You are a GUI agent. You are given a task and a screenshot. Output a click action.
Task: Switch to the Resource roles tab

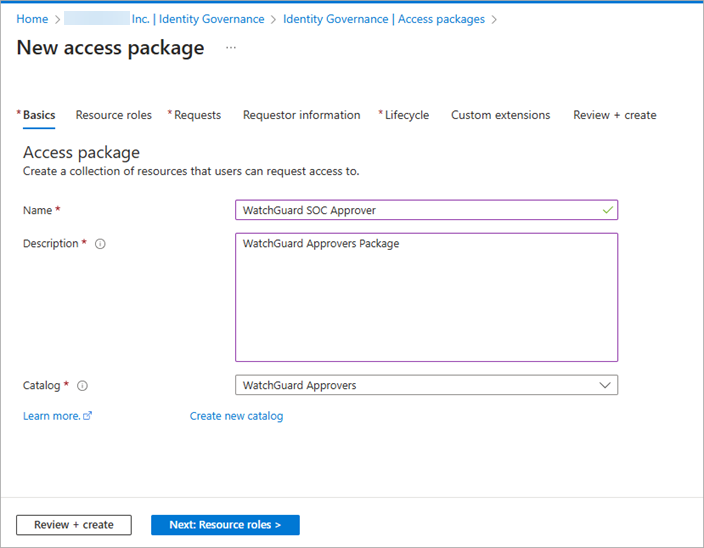(113, 115)
